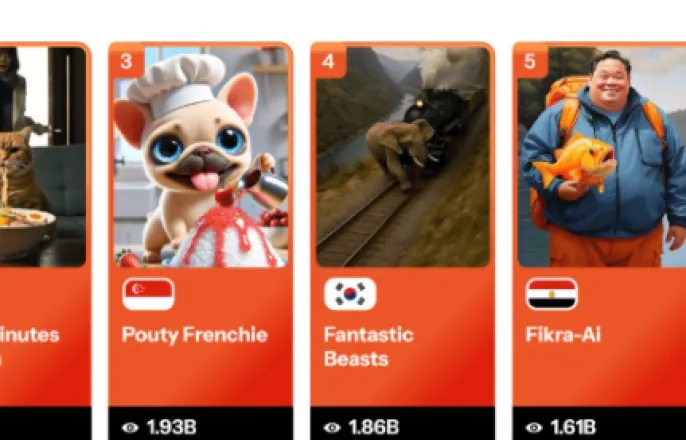Viewport: 686px width, 440px height.
Task: Open the man holding goldfish thumbnail
Action: (x=602, y=157)
